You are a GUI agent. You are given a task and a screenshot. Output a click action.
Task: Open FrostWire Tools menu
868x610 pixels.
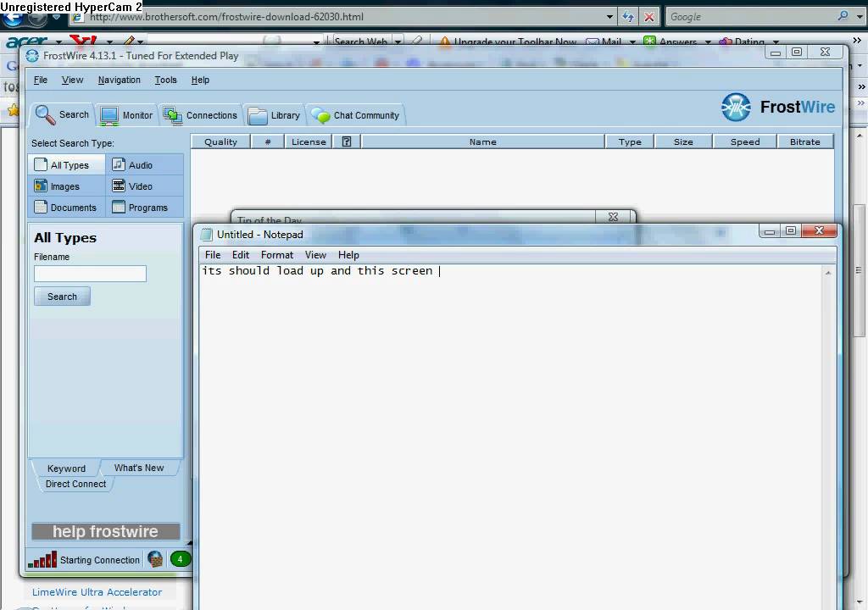point(165,80)
